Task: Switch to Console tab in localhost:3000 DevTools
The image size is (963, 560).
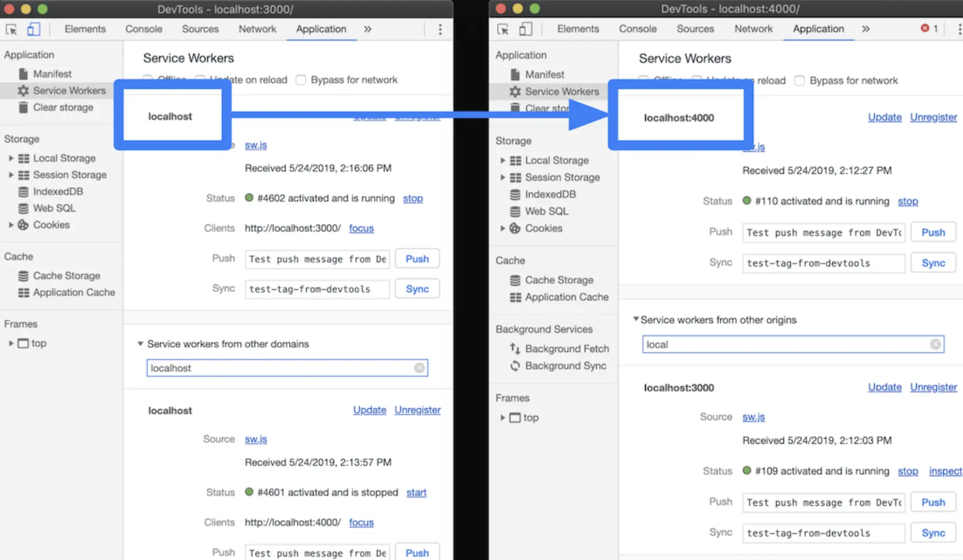Action: click(x=143, y=29)
